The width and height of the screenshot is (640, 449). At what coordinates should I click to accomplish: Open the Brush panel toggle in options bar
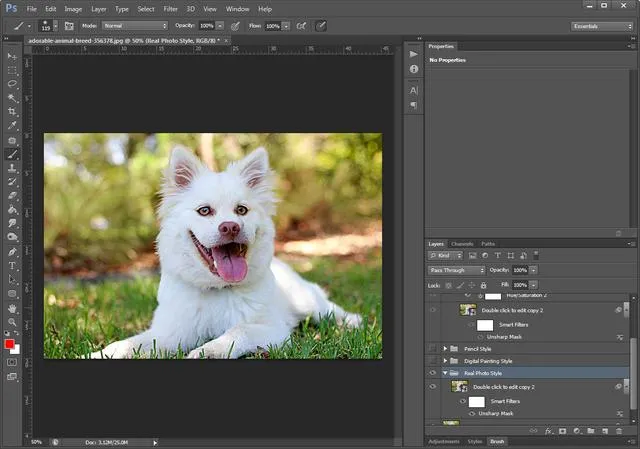pos(69,26)
